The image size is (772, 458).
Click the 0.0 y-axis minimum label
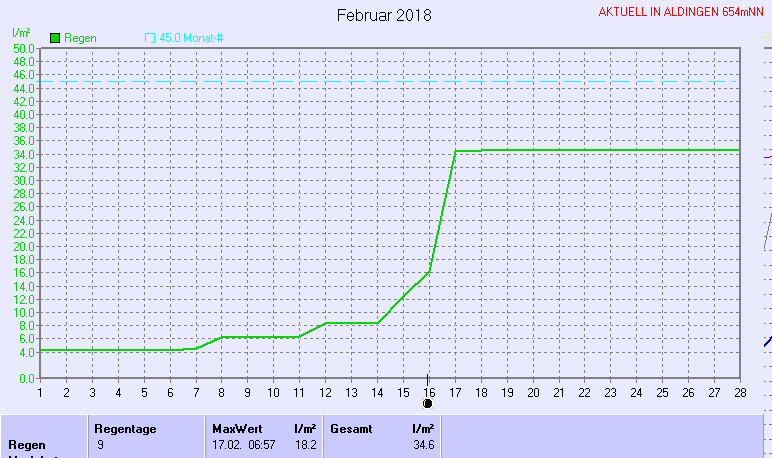tap(27, 379)
